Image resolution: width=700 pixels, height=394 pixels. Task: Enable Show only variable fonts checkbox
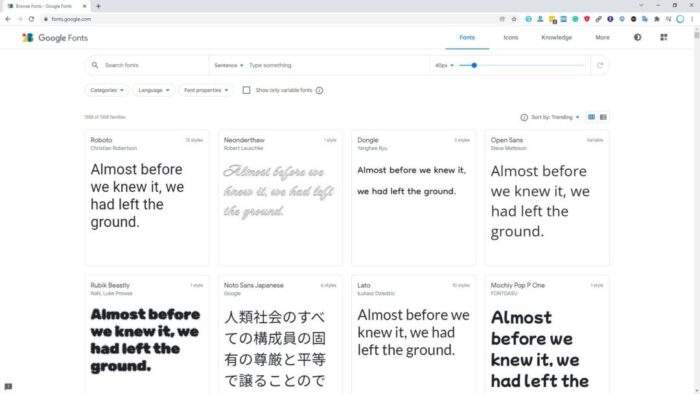point(246,90)
